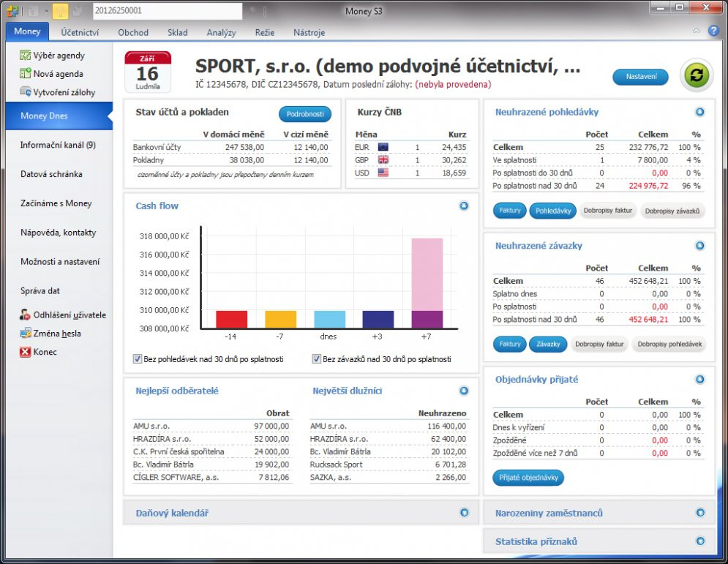
Task: Switch to the Obchod tab
Action: click(133, 32)
